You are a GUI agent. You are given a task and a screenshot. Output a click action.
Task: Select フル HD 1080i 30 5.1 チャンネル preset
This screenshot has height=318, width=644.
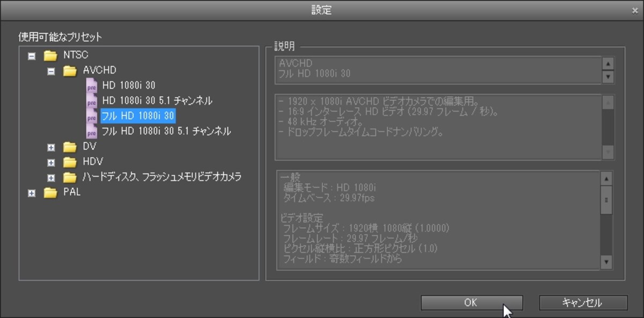166,131
